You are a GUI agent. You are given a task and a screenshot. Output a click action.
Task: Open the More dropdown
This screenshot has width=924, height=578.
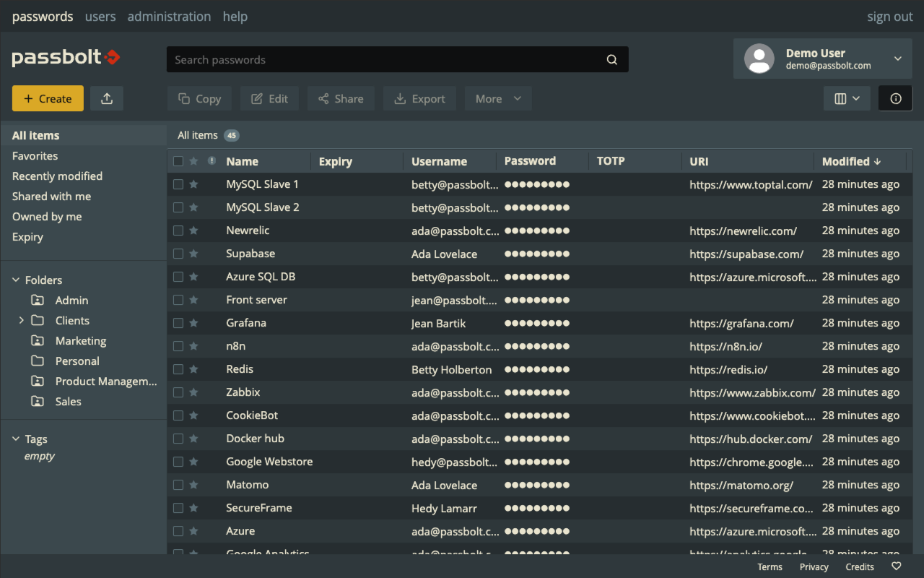[x=498, y=98]
